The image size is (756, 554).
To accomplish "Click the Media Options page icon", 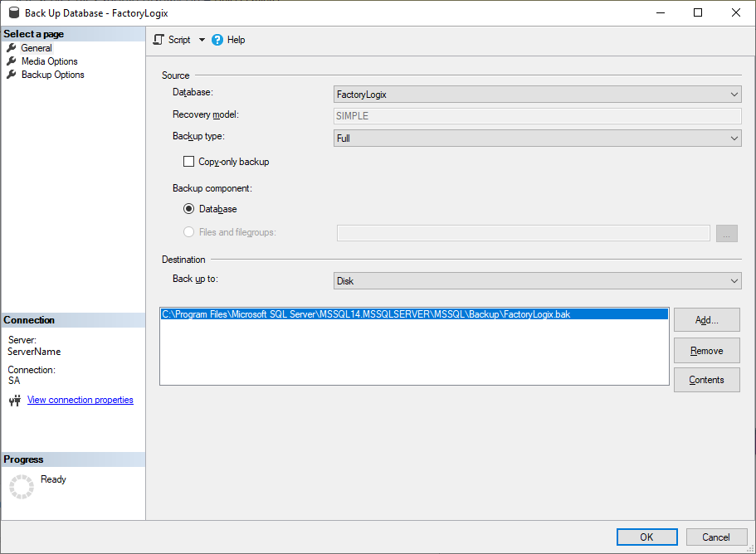I will point(12,61).
